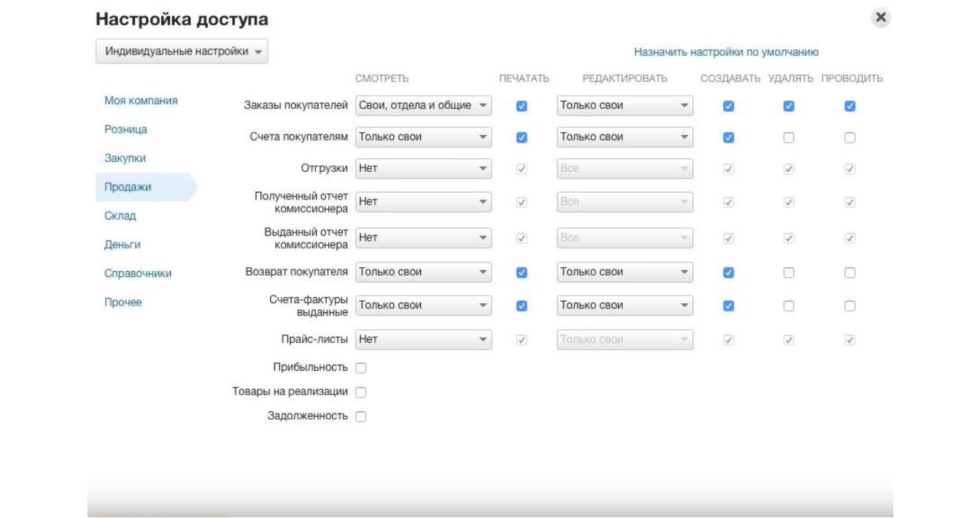The width and height of the screenshot is (980, 518).
Task: Open the Прочее section
Action: pyautogui.click(x=123, y=302)
